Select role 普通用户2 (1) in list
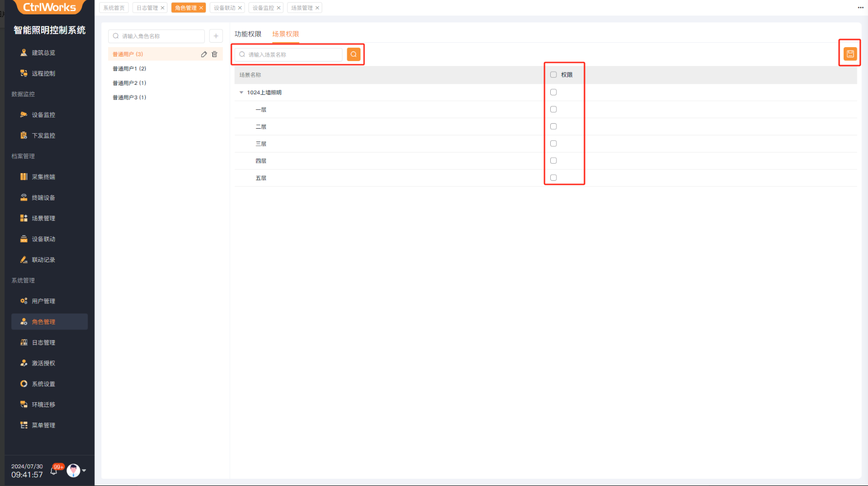868x486 pixels. pyautogui.click(x=129, y=83)
